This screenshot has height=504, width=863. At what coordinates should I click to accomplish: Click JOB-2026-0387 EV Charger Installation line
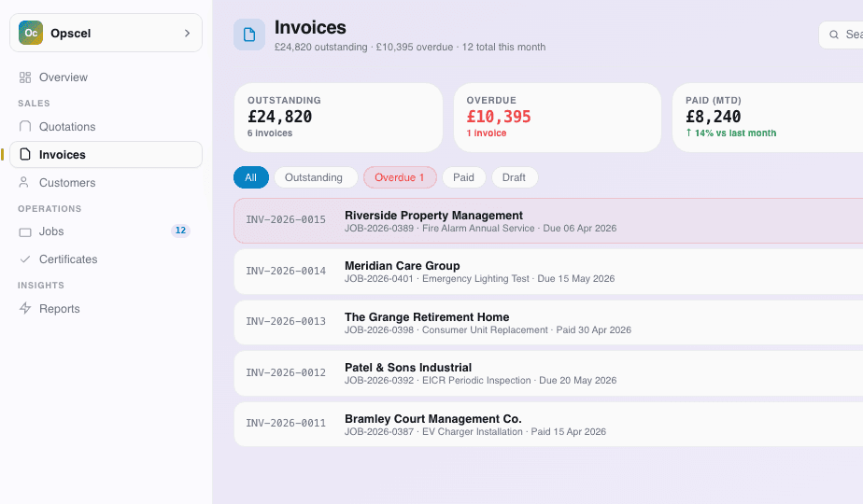point(475,432)
